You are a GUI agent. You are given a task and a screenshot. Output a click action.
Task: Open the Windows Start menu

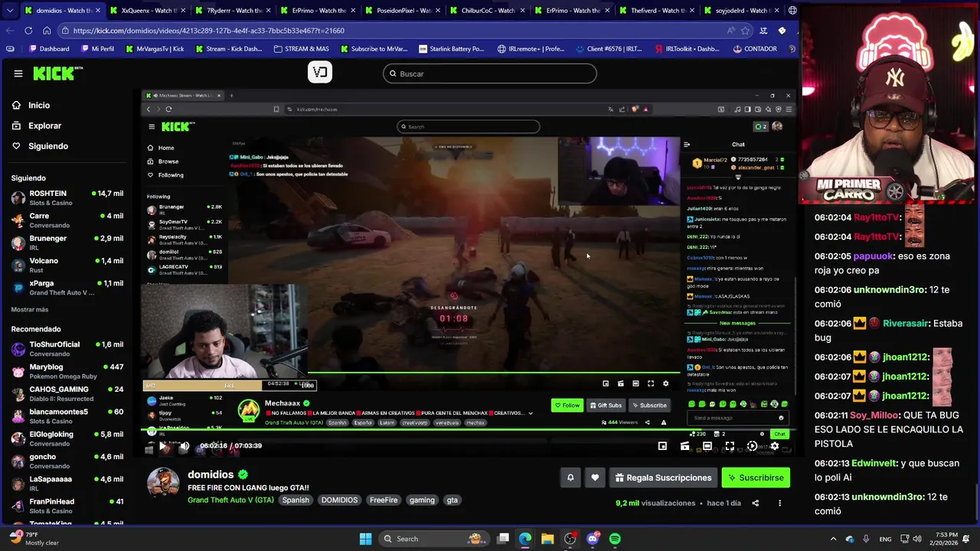coord(365,539)
